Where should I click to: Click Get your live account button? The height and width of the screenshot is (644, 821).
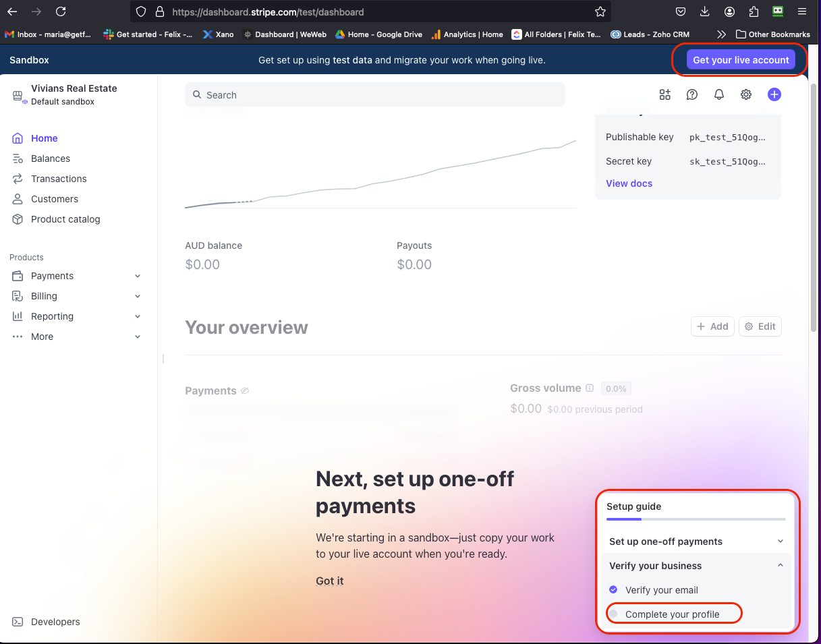(741, 60)
